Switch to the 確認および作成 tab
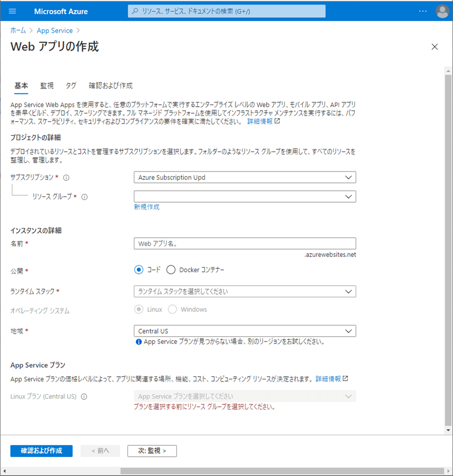The height and width of the screenshot is (476, 453). click(x=111, y=86)
